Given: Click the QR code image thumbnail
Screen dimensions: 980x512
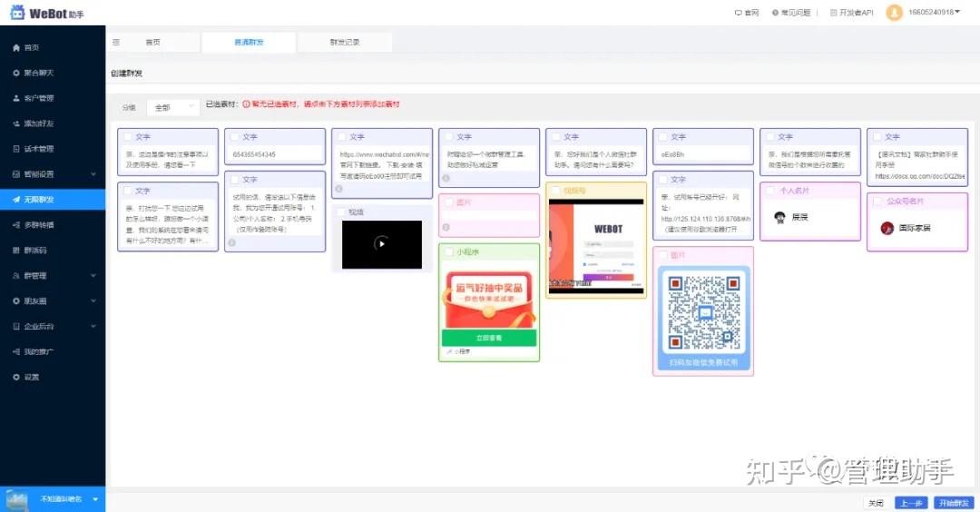Looking at the screenshot, I should (703, 319).
